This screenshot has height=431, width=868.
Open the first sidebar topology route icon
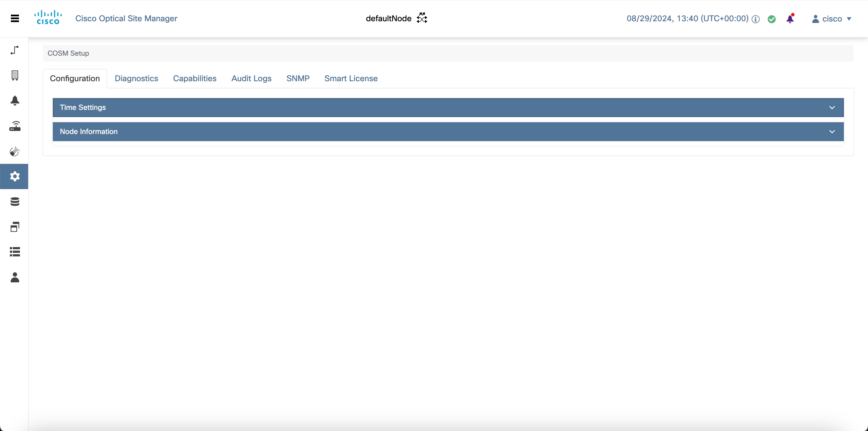coord(15,50)
